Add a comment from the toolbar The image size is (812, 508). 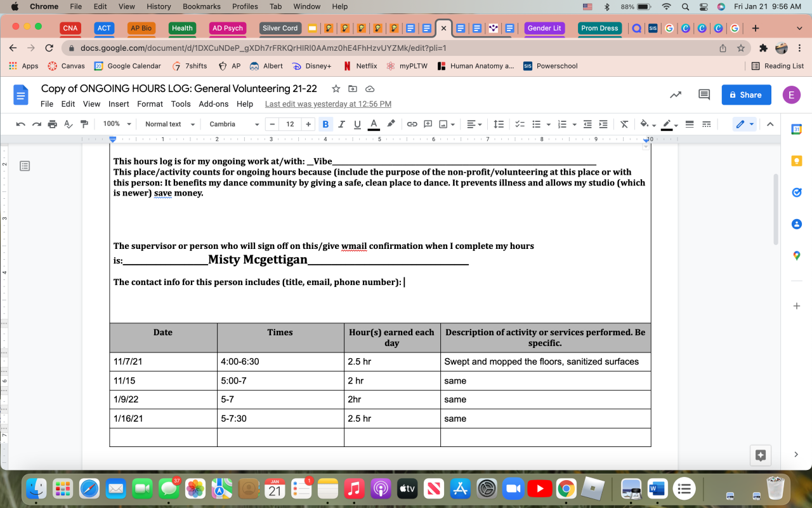pos(428,124)
